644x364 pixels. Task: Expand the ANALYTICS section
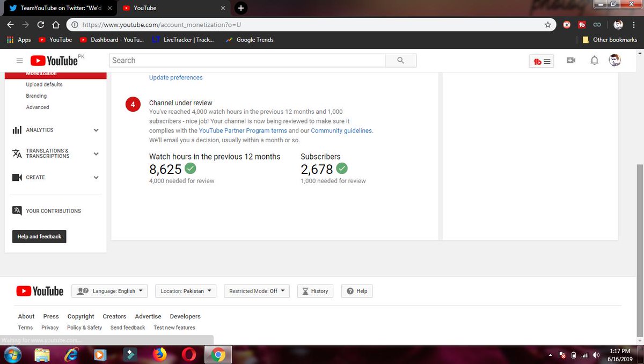pos(56,130)
